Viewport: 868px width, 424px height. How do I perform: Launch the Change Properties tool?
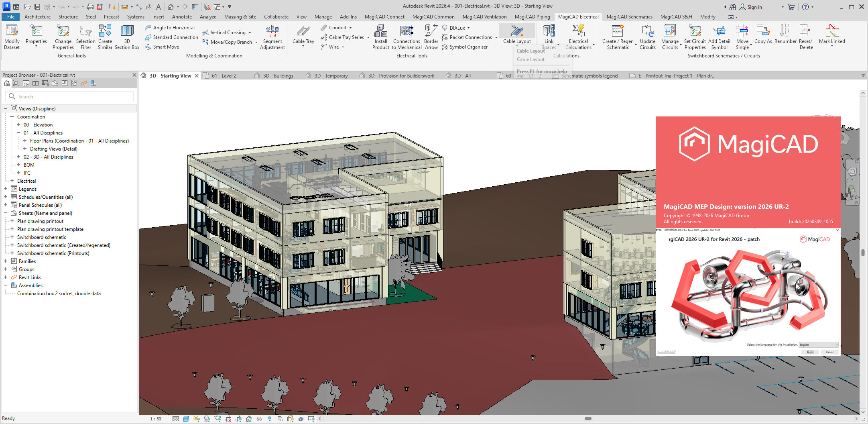point(63,37)
